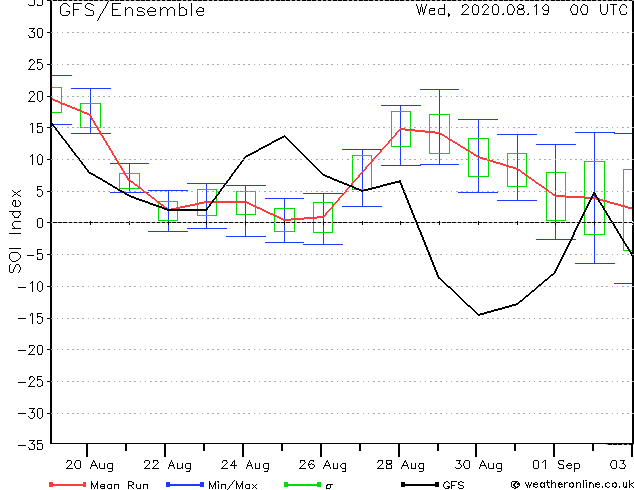Screen dimensions: 634x490
Task: Select the 30 Aug date label
Action: (x=479, y=465)
